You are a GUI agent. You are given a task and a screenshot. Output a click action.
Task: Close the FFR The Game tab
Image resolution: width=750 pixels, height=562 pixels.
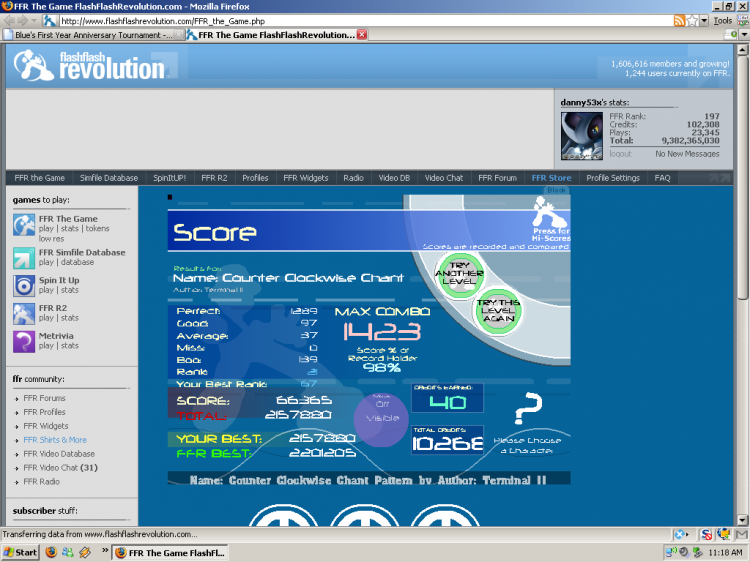click(x=362, y=34)
